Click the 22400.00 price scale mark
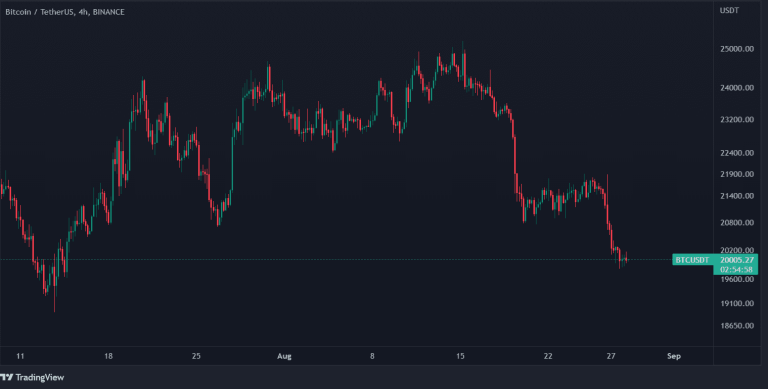Screen dimensions: 768x389 coord(737,153)
